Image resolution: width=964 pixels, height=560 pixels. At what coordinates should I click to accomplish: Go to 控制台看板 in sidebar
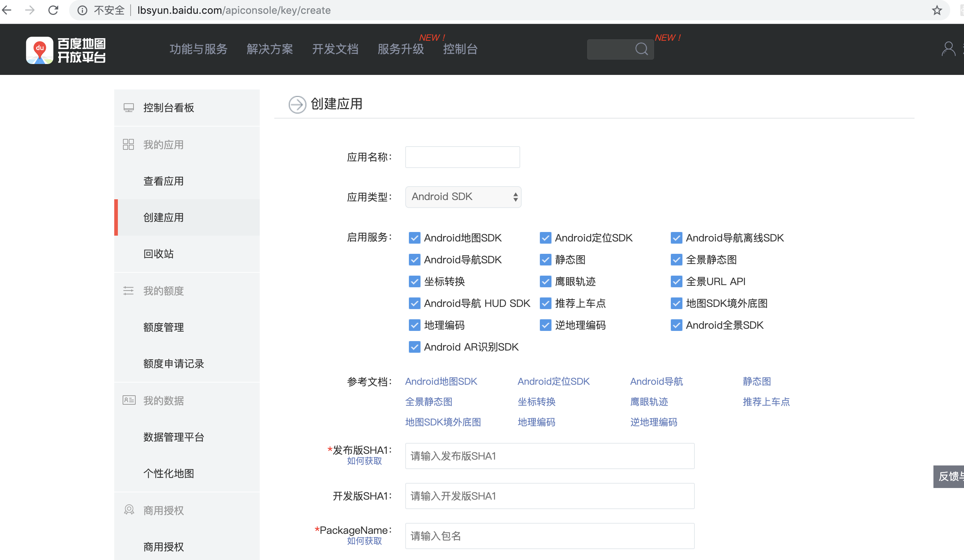187,108
